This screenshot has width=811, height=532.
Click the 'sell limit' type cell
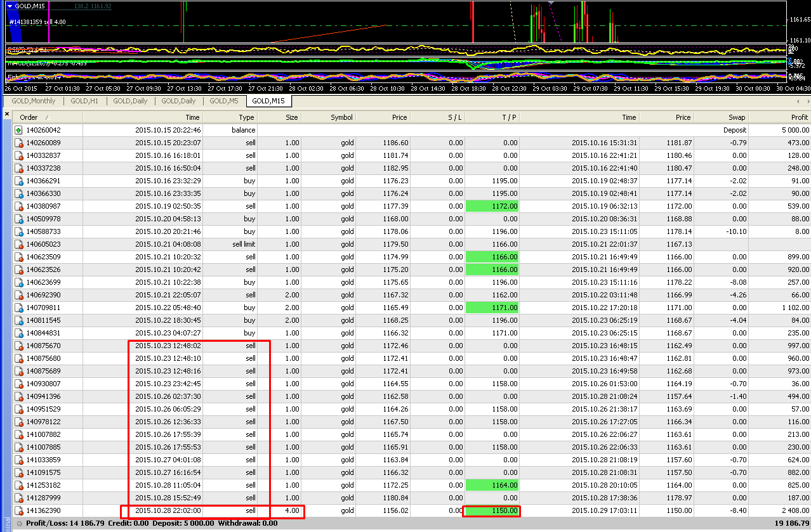point(244,244)
